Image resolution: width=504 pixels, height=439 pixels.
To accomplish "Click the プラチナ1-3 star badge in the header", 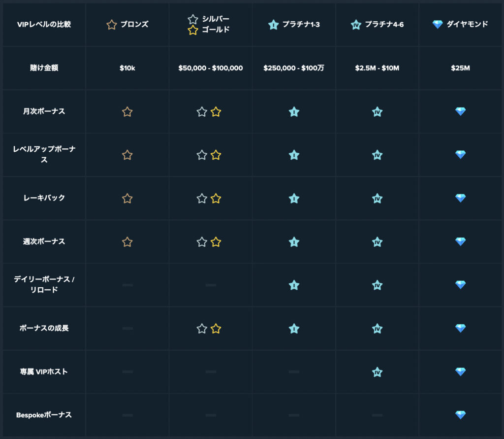I will point(274,24).
